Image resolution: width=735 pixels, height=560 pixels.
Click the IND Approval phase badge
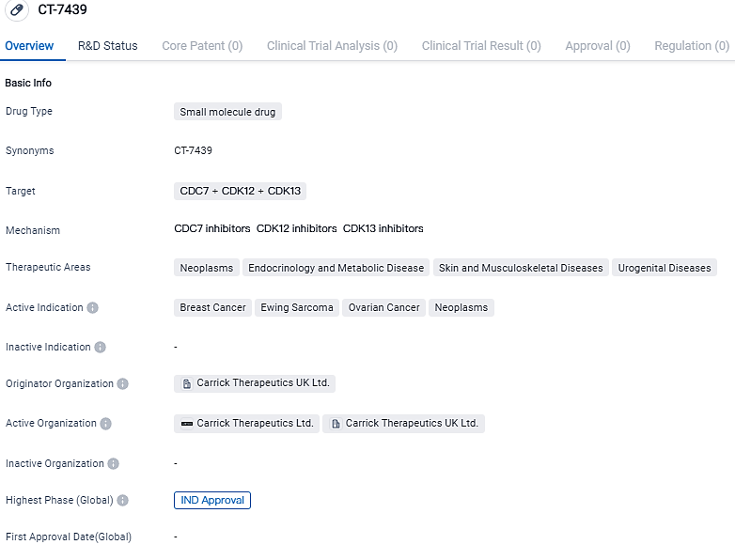click(x=212, y=500)
